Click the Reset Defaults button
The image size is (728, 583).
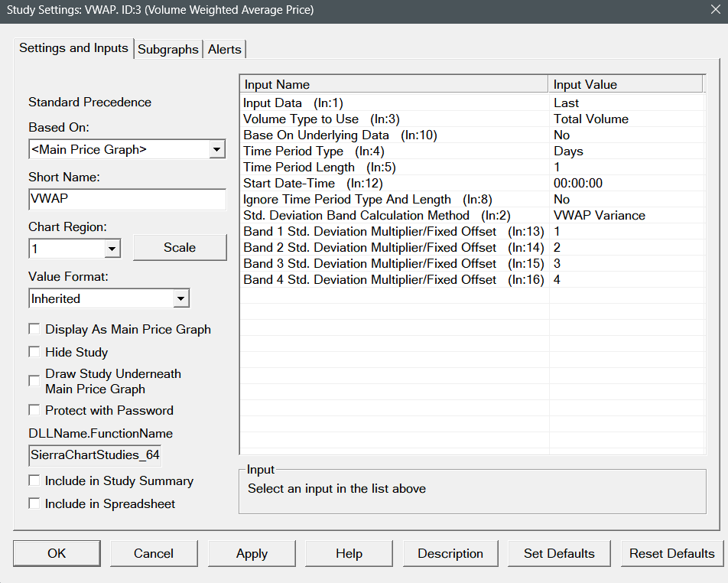671,553
